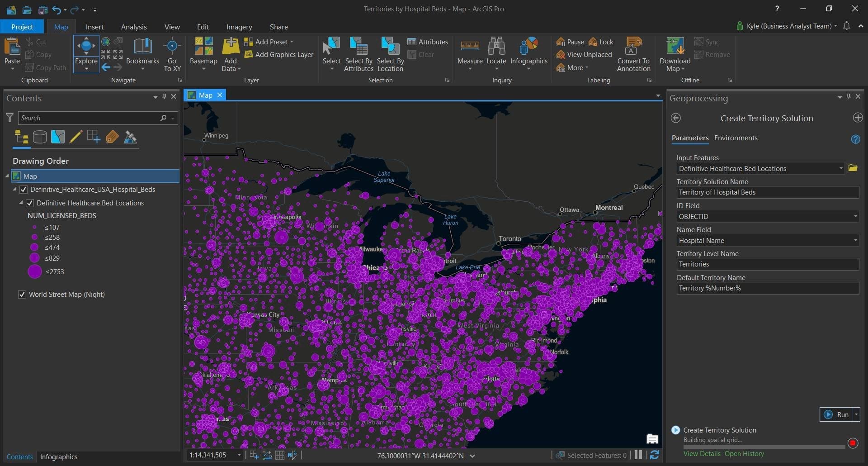Open the map scale dropdown

239,455
